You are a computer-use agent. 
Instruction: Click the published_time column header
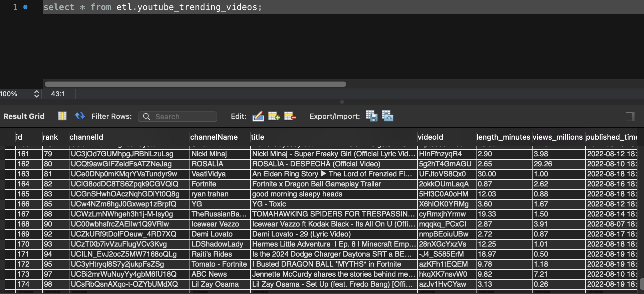611,137
